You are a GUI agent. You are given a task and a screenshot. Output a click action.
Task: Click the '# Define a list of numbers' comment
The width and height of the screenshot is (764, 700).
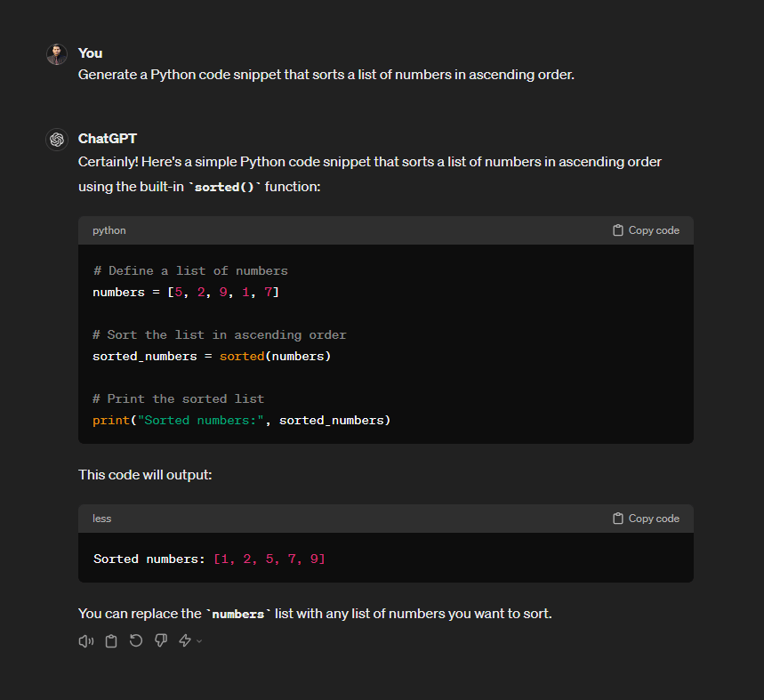(x=190, y=271)
